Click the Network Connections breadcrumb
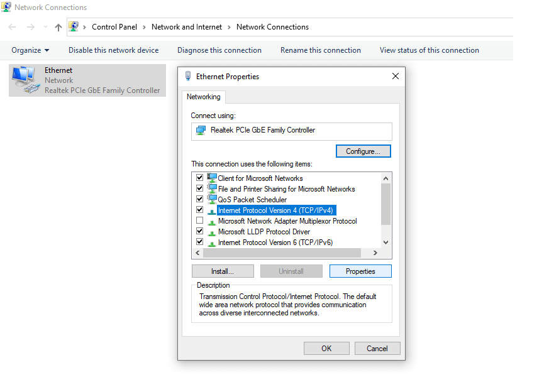Viewport: 549px width, 392px height. tap(272, 27)
